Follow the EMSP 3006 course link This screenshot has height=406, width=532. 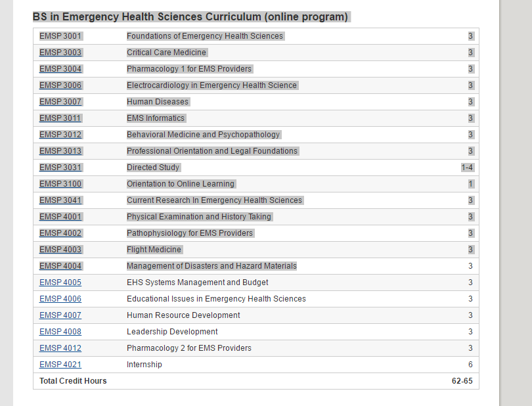60,85
